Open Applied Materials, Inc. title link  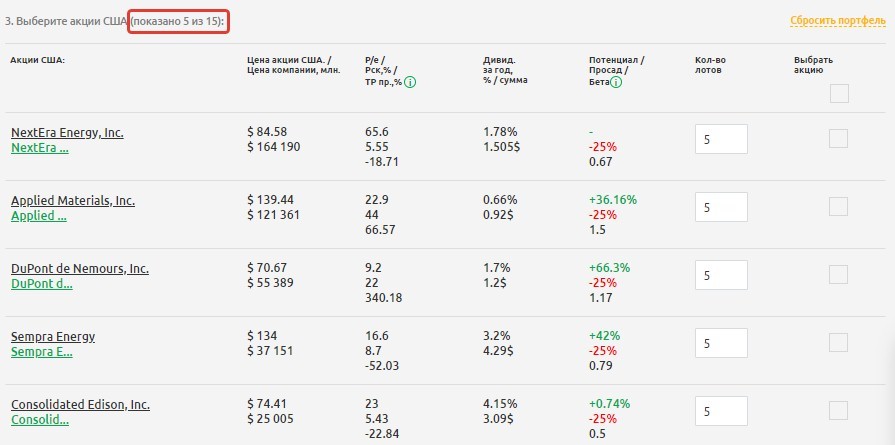tap(73, 200)
